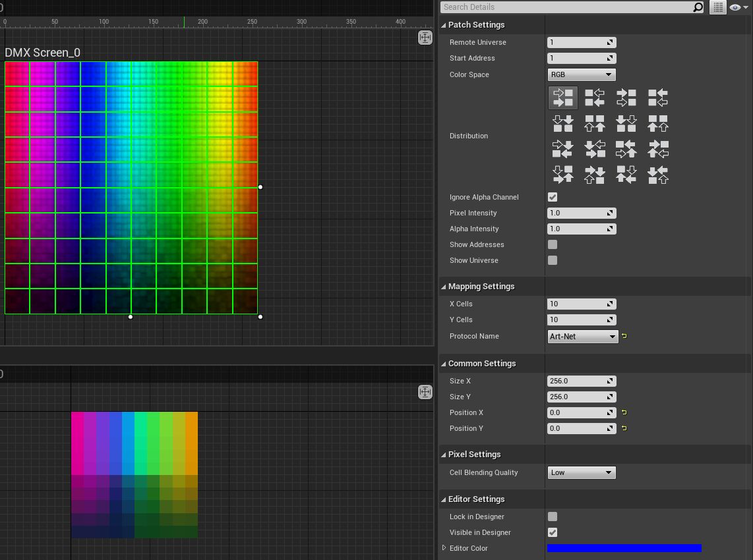Uncheck Ignore Alpha Channel
753x560 pixels.
[x=553, y=197]
